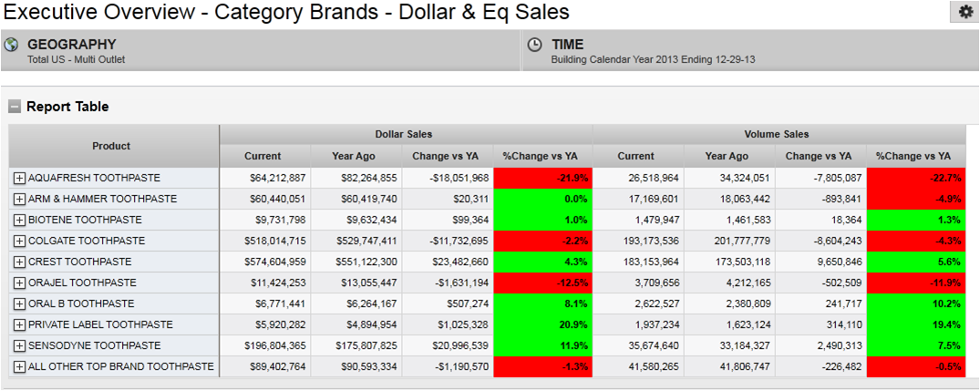Expand the Colgate Toothpaste row
Screen dimensions: 980x391
tap(20, 241)
